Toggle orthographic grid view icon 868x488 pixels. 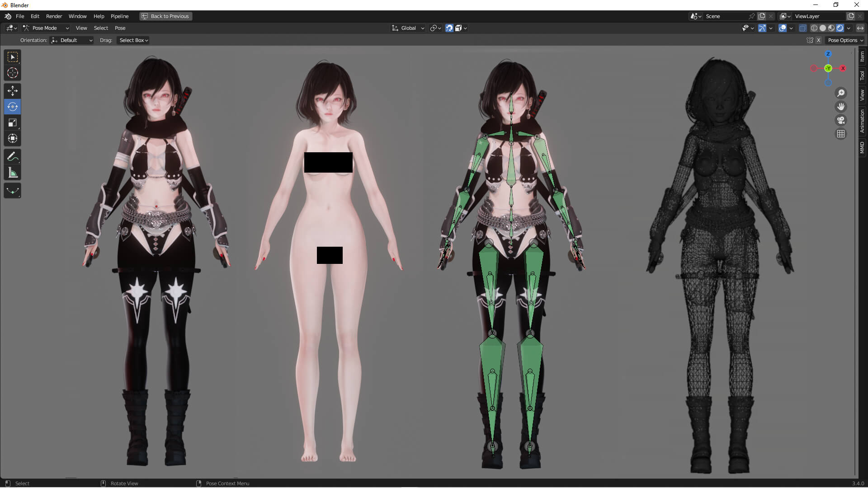pos(841,134)
